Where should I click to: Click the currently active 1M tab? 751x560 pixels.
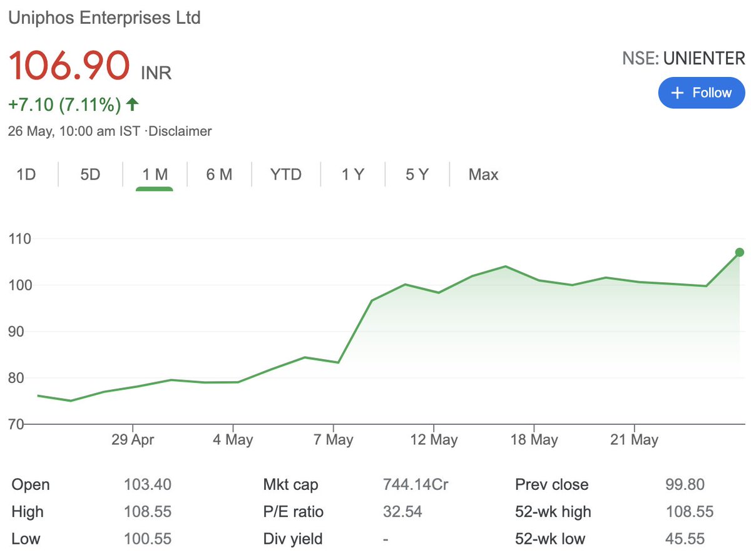(x=154, y=175)
